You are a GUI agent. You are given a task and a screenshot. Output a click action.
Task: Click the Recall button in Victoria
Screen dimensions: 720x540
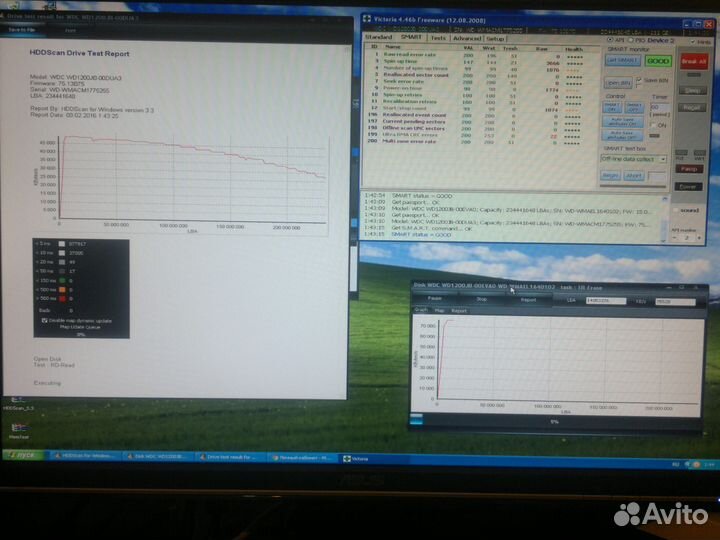pyautogui.click(x=692, y=107)
